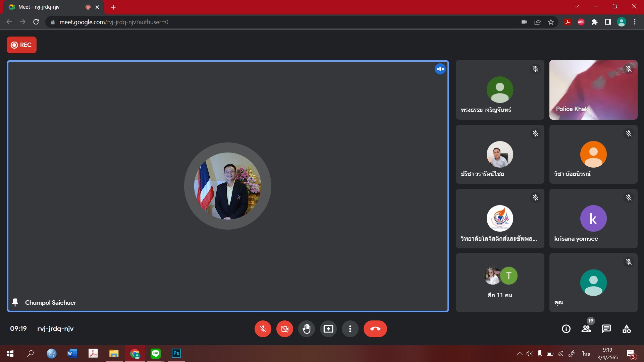Open chat with everyone panel
Viewport: 644px width, 362px height.
click(606, 329)
